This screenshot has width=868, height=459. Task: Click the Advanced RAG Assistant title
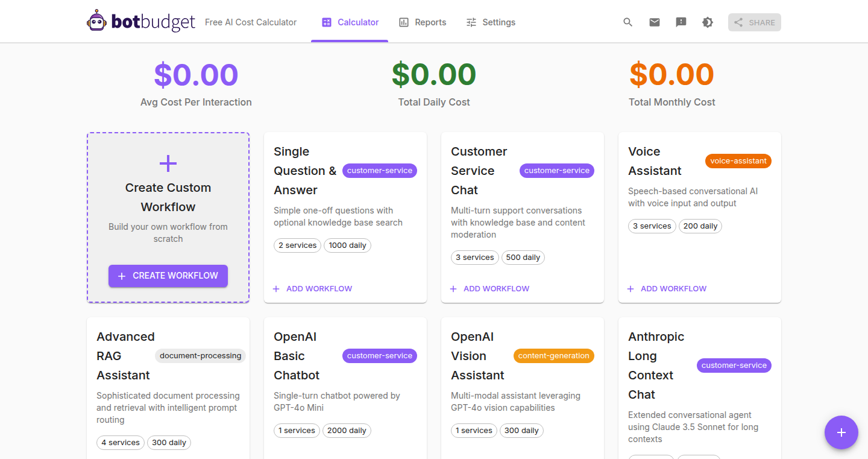pyautogui.click(x=125, y=356)
